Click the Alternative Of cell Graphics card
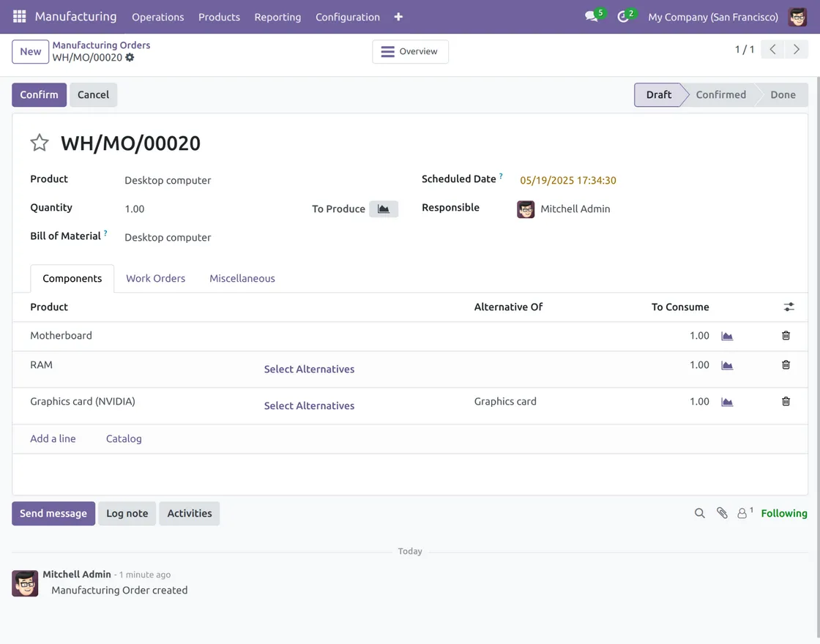The height and width of the screenshot is (644, 820). 505,402
